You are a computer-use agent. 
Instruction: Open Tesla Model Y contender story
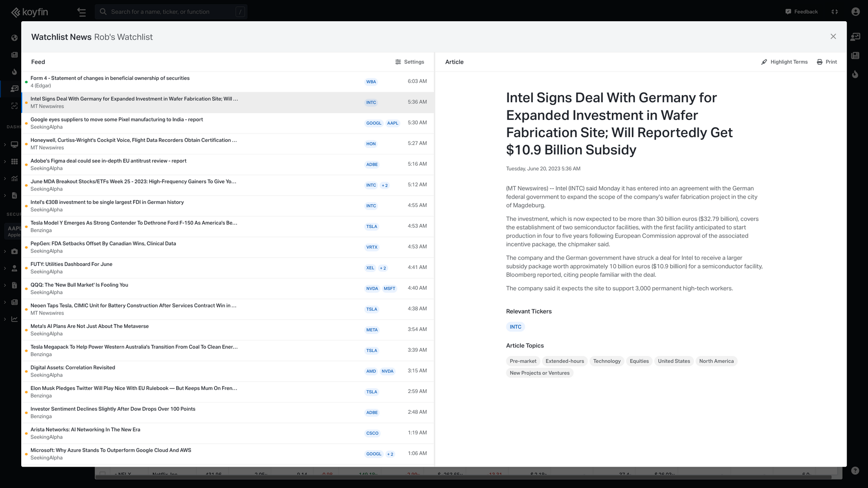[228, 226]
